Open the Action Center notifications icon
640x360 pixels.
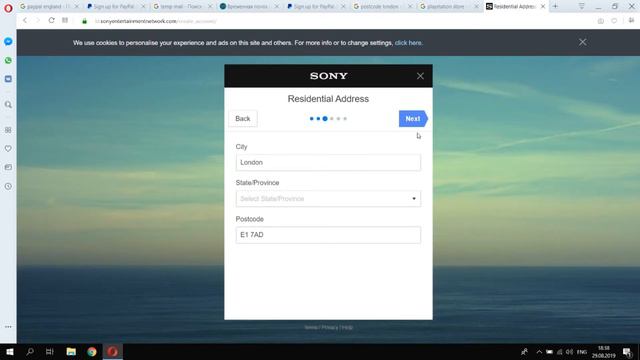tap(627, 352)
